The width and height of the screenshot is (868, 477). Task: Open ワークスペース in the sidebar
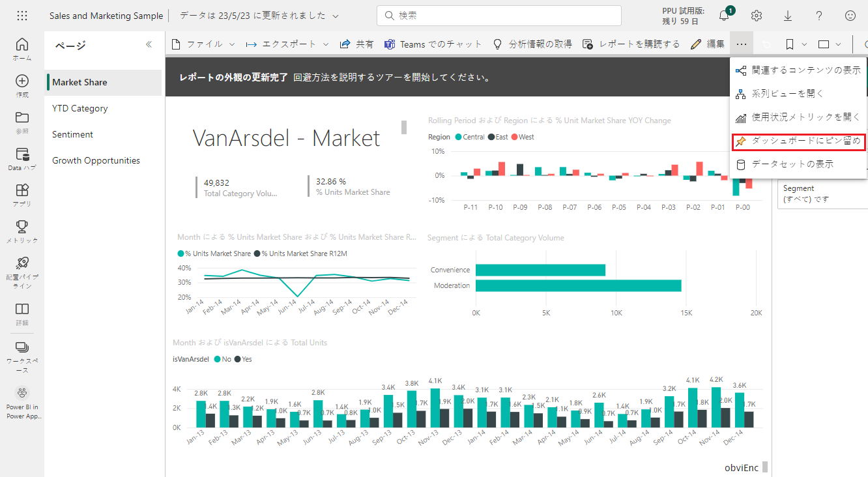click(x=22, y=356)
